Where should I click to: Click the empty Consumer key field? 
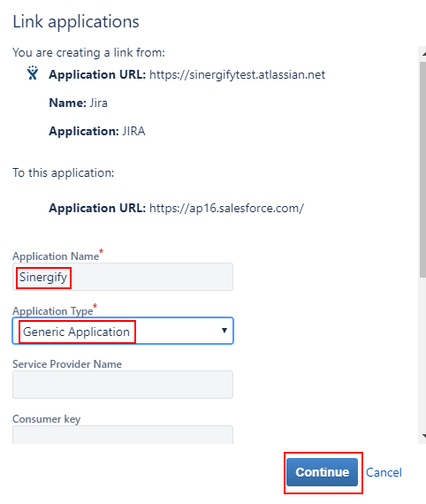(x=123, y=434)
